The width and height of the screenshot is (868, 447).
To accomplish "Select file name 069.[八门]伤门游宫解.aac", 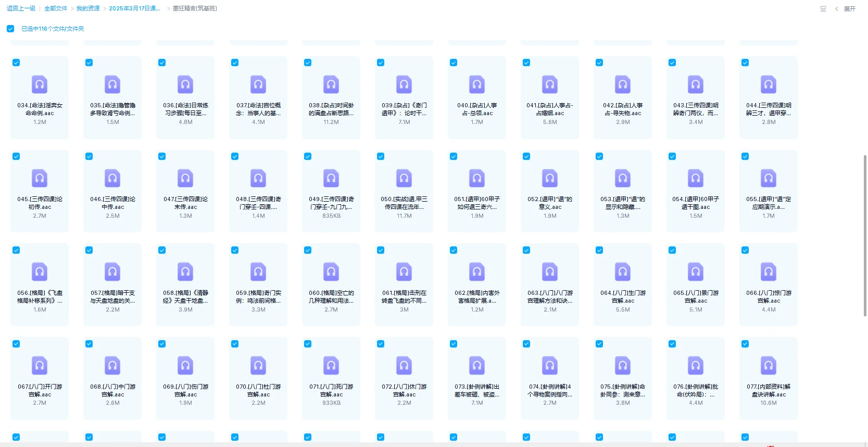I will [185, 390].
